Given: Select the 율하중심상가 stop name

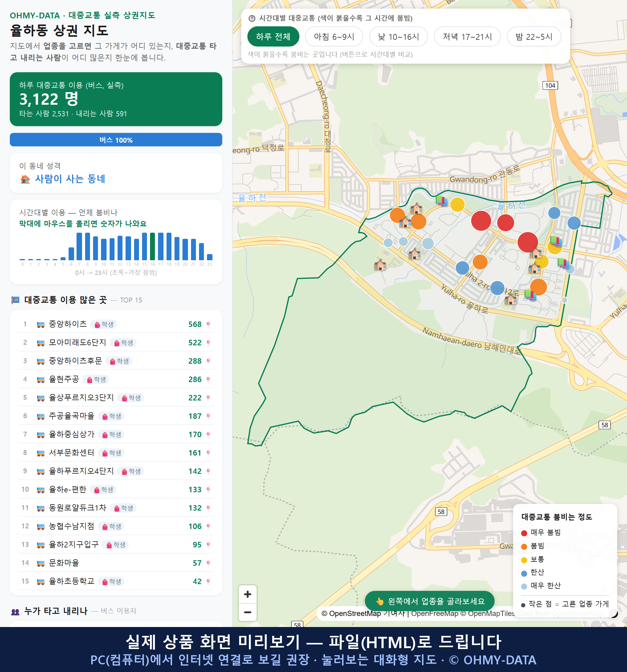Looking at the screenshot, I should (x=72, y=434).
